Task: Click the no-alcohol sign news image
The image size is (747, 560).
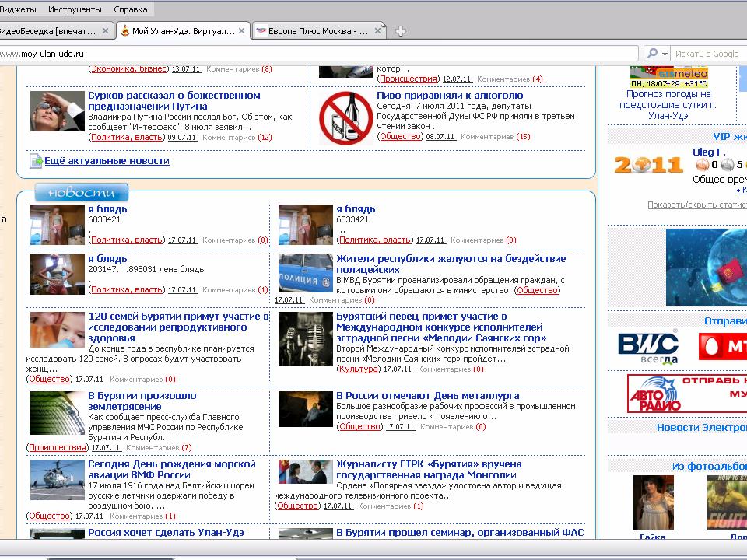Action: [x=345, y=117]
